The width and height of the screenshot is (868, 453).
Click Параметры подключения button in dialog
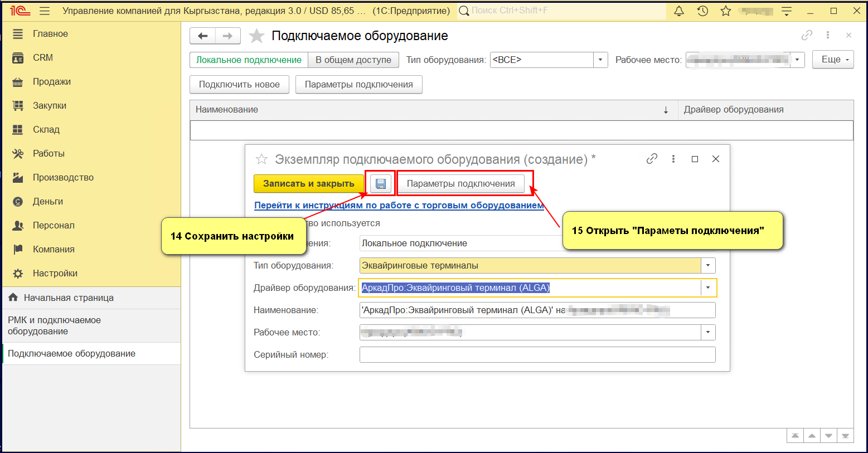tap(461, 183)
